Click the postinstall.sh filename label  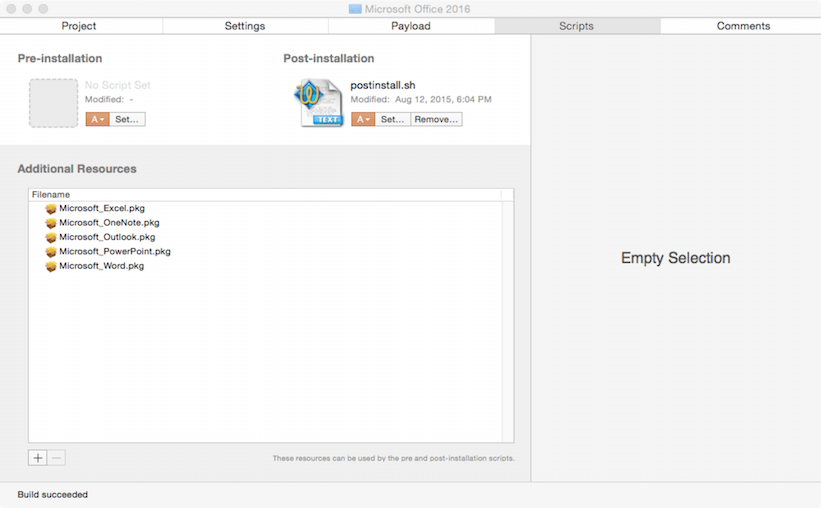pyautogui.click(x=383, y=85)
